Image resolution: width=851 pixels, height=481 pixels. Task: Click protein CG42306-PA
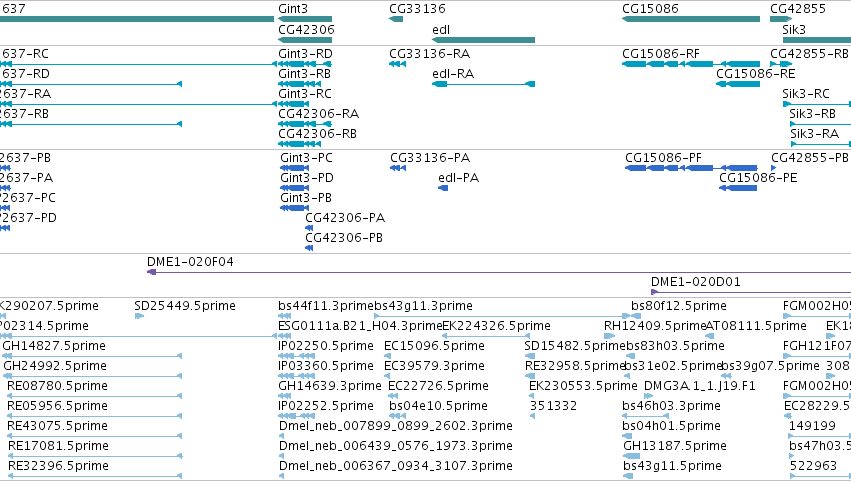pyautogui.click(x=345, y=218)
